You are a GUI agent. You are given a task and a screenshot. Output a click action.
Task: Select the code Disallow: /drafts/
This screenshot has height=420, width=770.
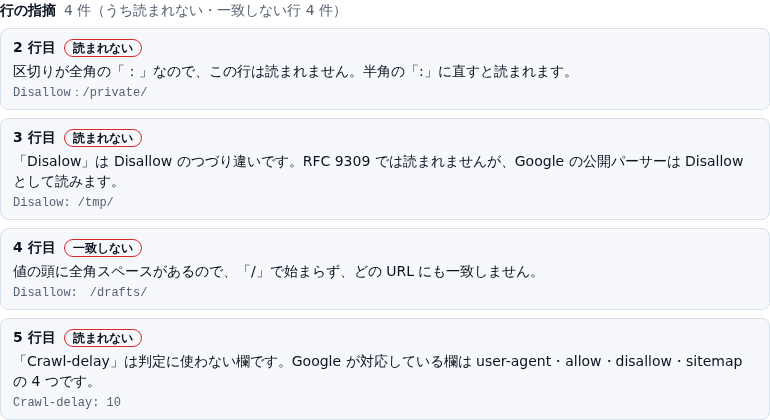(80, 292)
